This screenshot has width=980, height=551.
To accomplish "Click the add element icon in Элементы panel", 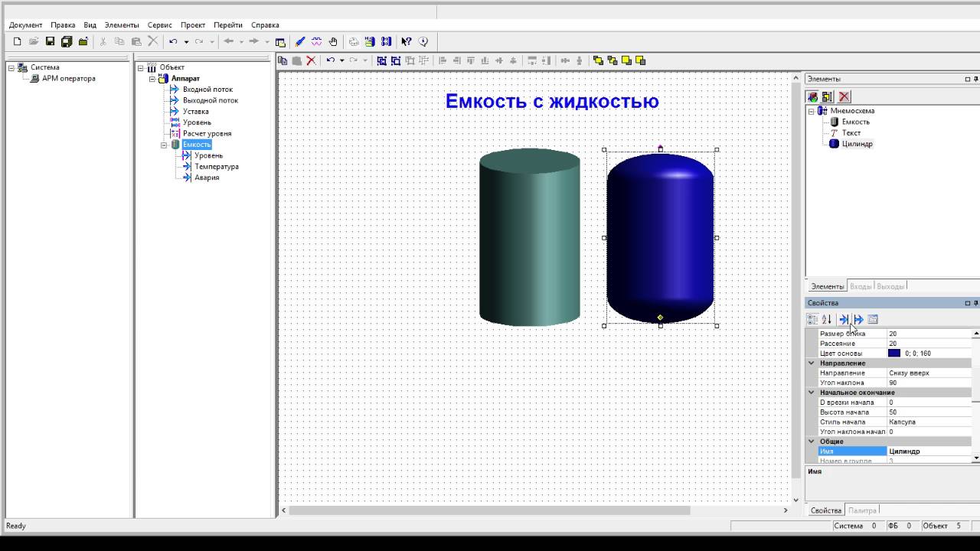I will [x=812, y=96].
